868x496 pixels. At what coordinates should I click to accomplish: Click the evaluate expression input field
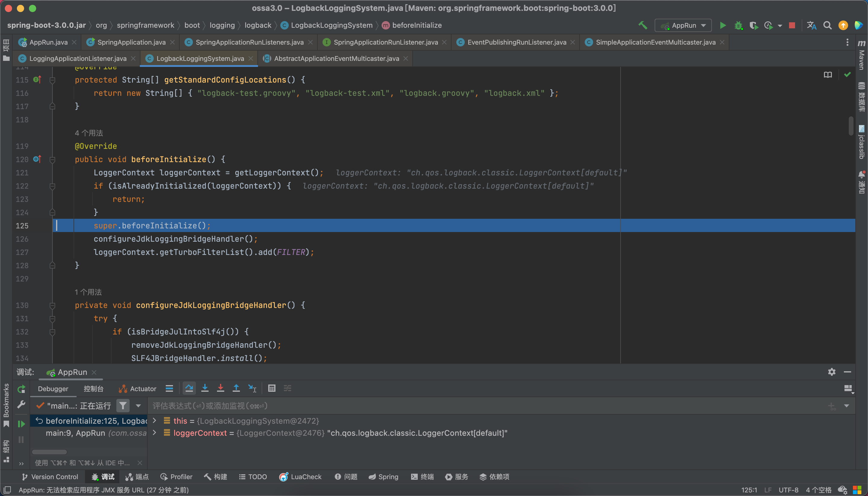487,406
